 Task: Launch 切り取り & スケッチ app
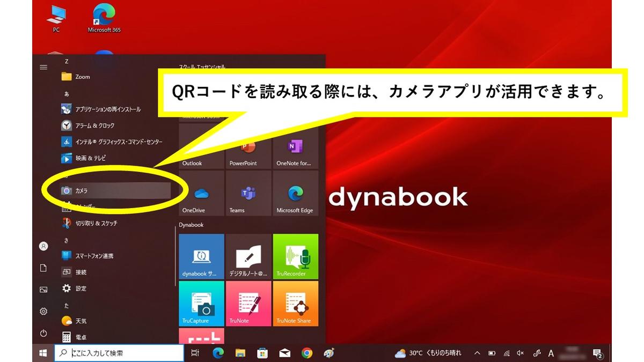(115, 223)
